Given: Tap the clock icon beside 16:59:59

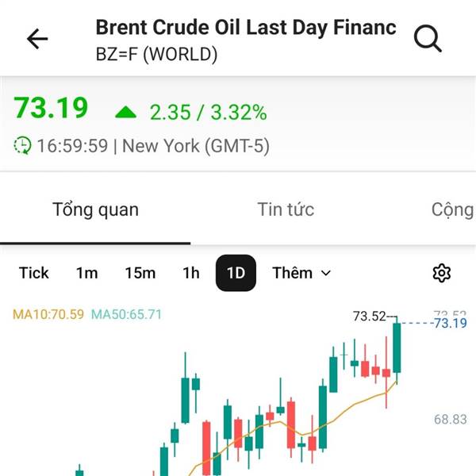Looking at the screenshot, I should [x=23, y=145].
